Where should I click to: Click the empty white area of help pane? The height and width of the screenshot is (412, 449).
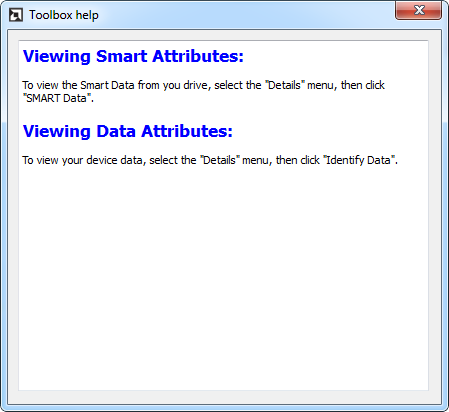pyautogui.click(x=223, y=277)
